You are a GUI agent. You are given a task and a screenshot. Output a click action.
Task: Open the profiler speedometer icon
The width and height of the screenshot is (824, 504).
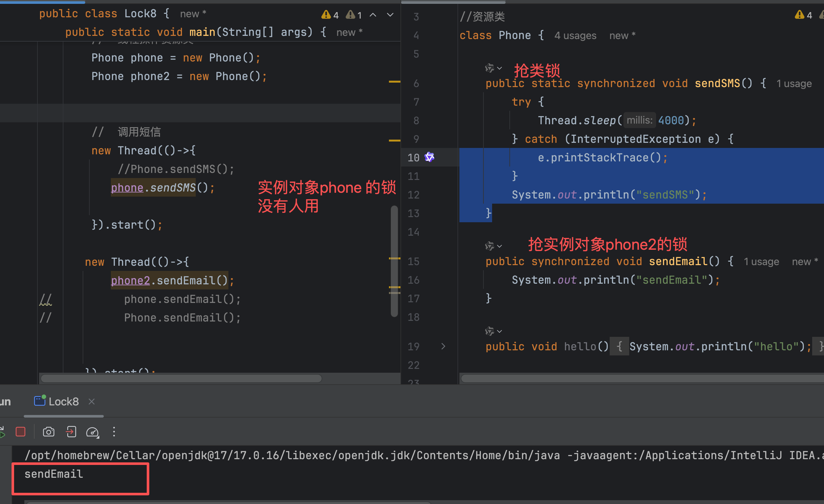tap(92, 432)
